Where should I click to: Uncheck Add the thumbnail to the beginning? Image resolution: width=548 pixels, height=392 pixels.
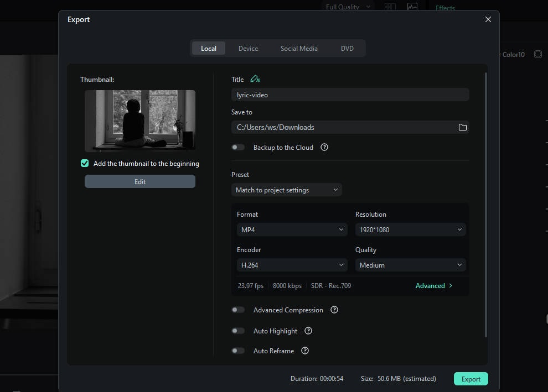85,163
